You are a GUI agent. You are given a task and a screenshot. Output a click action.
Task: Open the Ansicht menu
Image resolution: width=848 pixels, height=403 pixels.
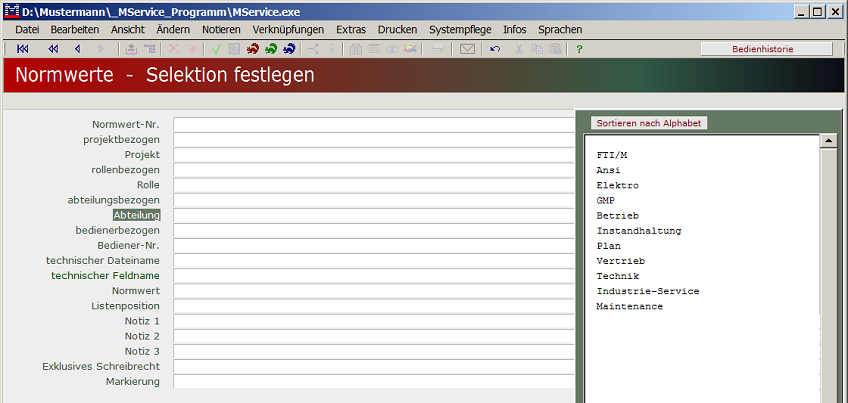point(128,30)
